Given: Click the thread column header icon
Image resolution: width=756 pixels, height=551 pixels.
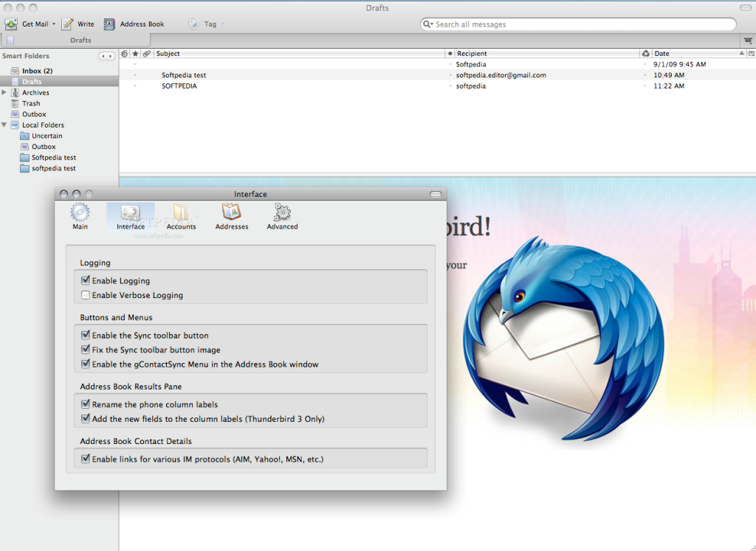Looking at the screenshot, I should point(125,53).
